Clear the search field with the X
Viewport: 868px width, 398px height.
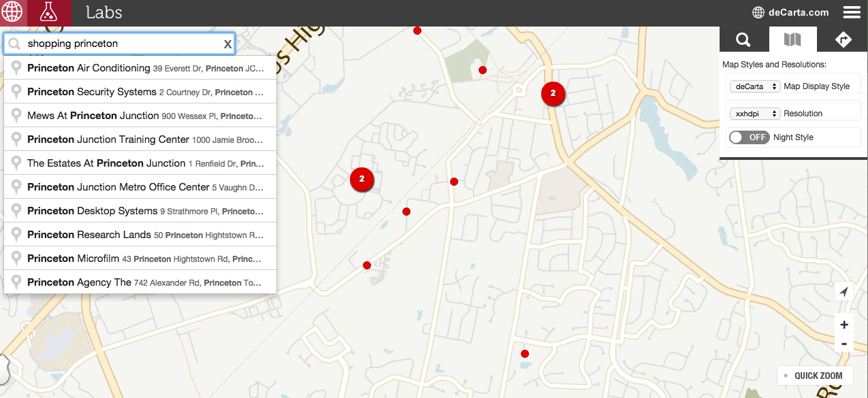click(x=227, y=44)
